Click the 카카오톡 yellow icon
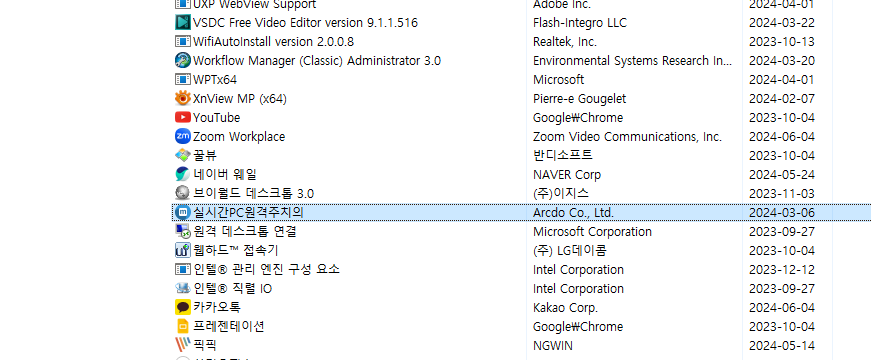 pyautogui.click(x=182, y=307)
